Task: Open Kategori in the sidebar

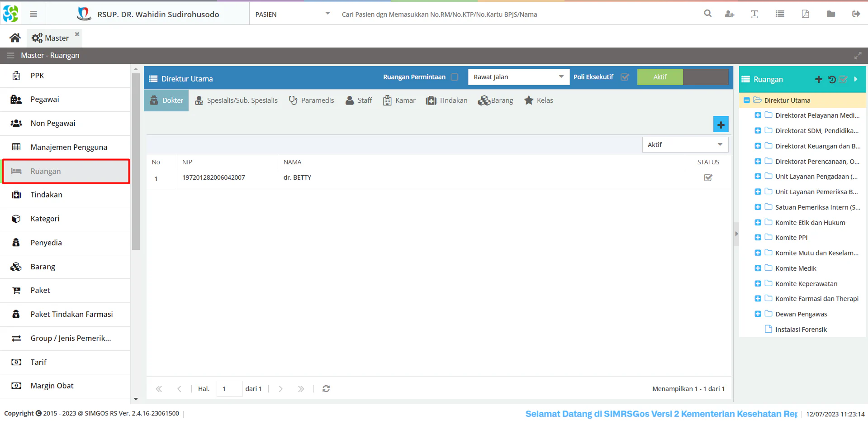Action: (x=65, y=219)
